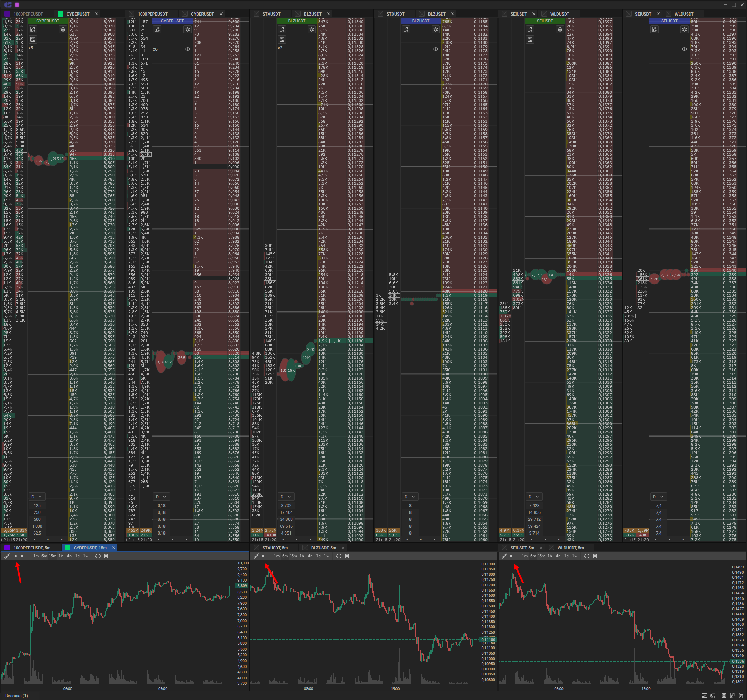The width and height of the screenshot is (747, 700).
Task: Toggle eye icon in x6 CYBERUSDT panel
Action: click(188, 49)
